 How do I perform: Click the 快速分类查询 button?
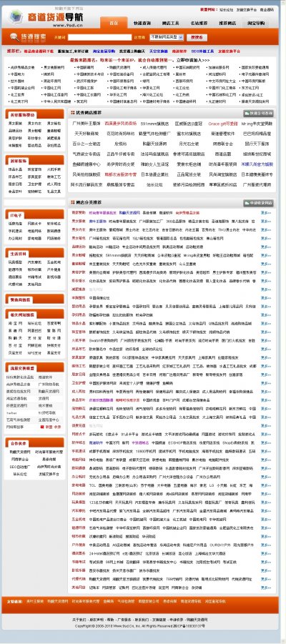tap(258, 113)
